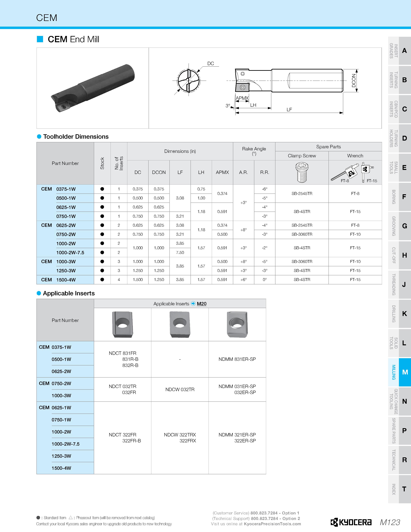Go to section G Grooving tab

tap(399, 226)
